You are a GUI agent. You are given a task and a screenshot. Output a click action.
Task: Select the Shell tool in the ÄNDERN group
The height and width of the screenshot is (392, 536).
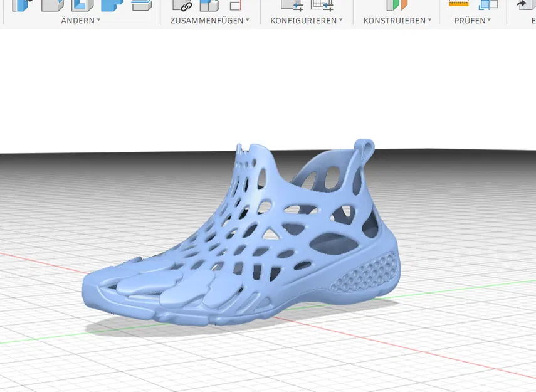[81, 5]
